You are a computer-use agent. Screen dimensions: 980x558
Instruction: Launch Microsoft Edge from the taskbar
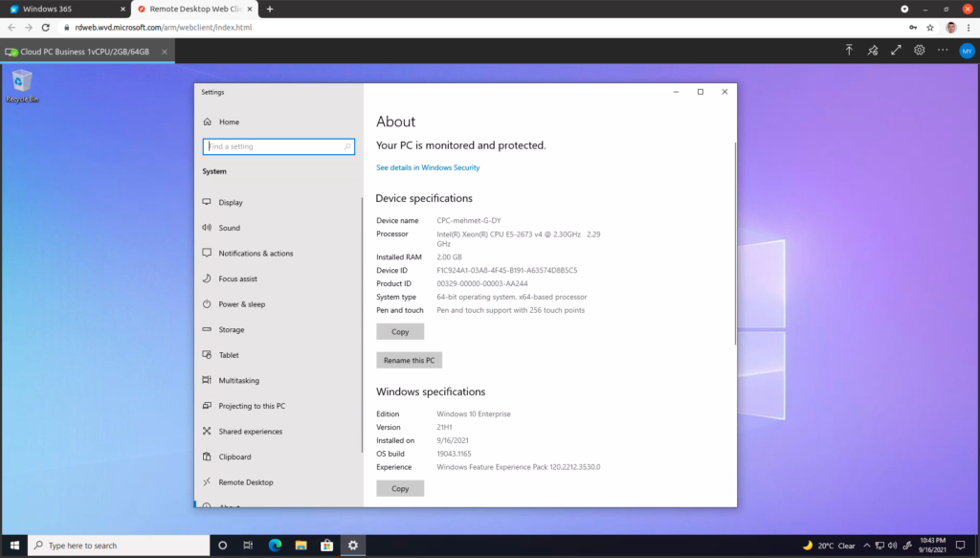[x=275, y=546]
